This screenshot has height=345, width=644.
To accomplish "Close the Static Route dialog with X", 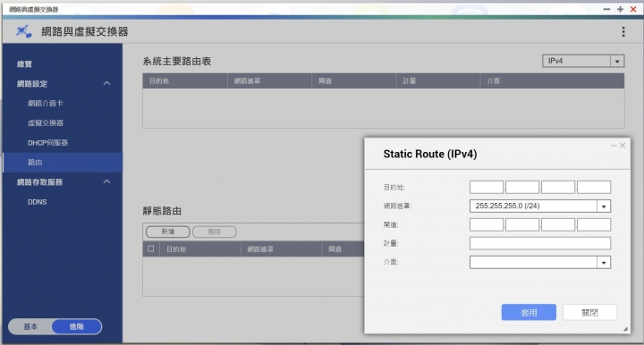I will [623, 145].
